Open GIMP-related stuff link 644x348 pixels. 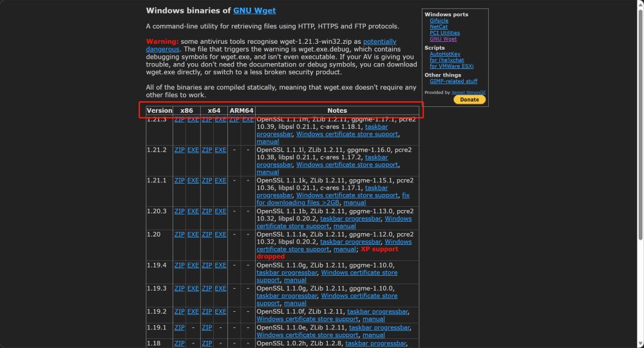pos(453,81)
